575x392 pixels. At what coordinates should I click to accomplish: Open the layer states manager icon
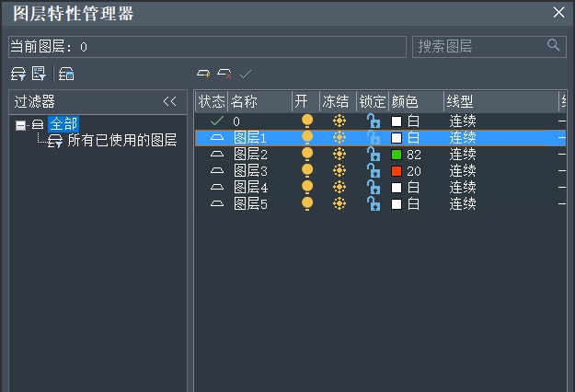tap(66, 75)
